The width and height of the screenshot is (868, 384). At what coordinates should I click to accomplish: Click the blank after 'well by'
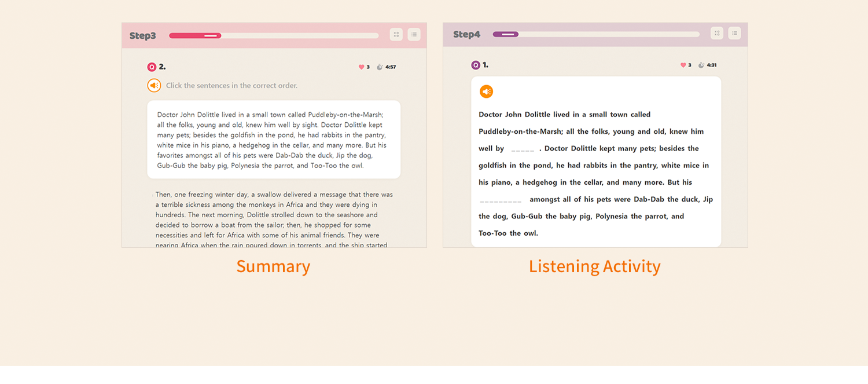[x=523, y=149]
